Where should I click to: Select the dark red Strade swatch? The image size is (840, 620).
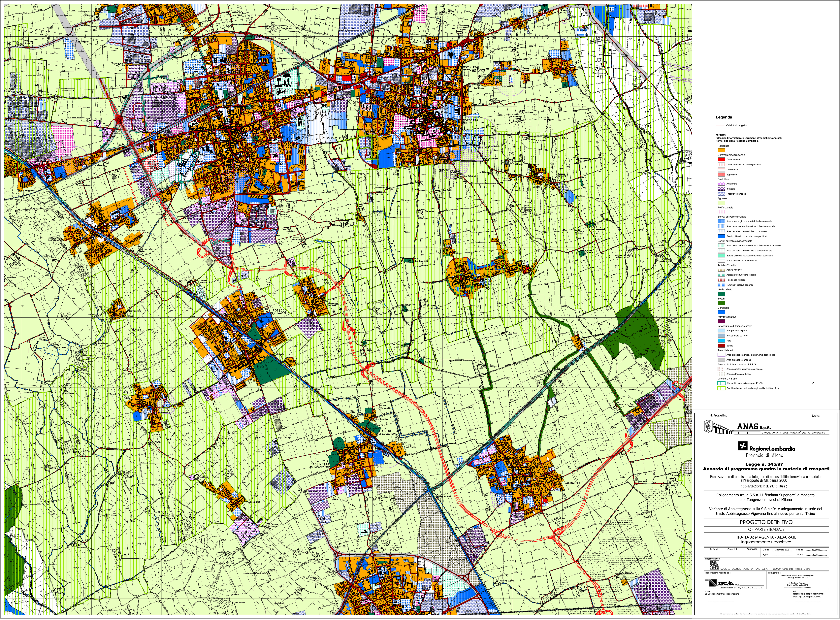721,346
